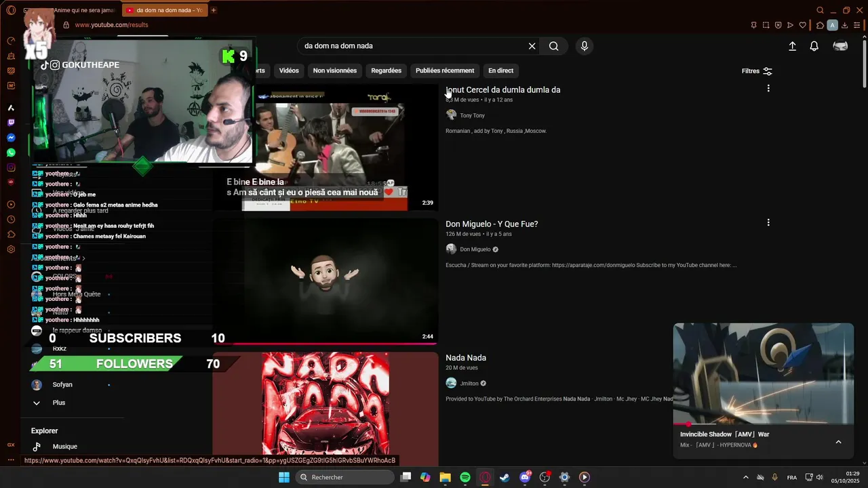The width and height of the screenshot is (868, 488).
Task: Open YouTube upload/create button
Action: point(792,46)
